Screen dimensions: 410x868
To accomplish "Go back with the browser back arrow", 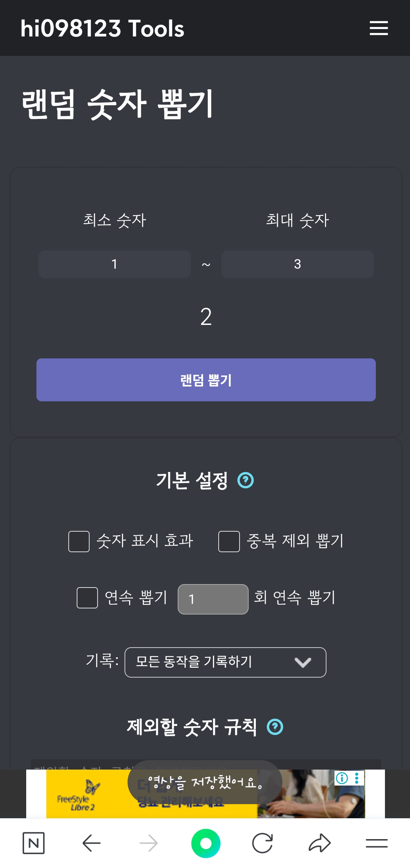I will tap(91, 843).
